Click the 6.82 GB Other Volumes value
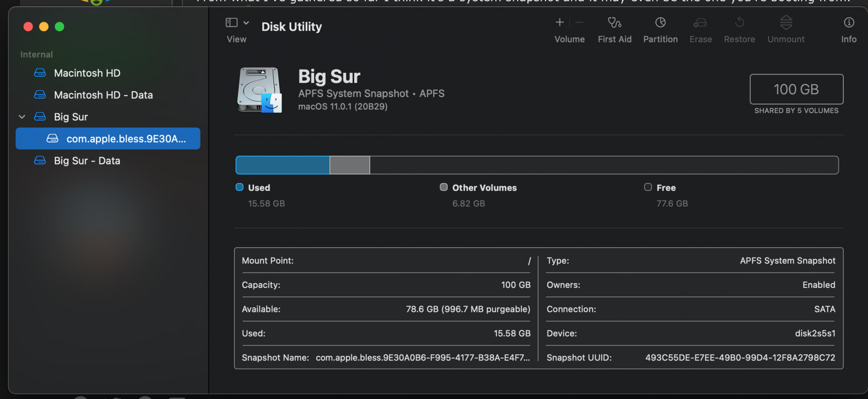The width and height of the screenshot is (868, 399). (x=469, y=203)
